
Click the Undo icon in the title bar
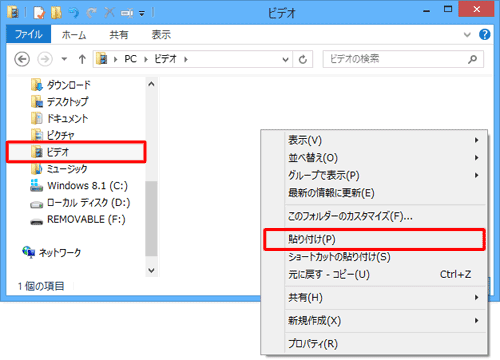click(x=74, y=13)
